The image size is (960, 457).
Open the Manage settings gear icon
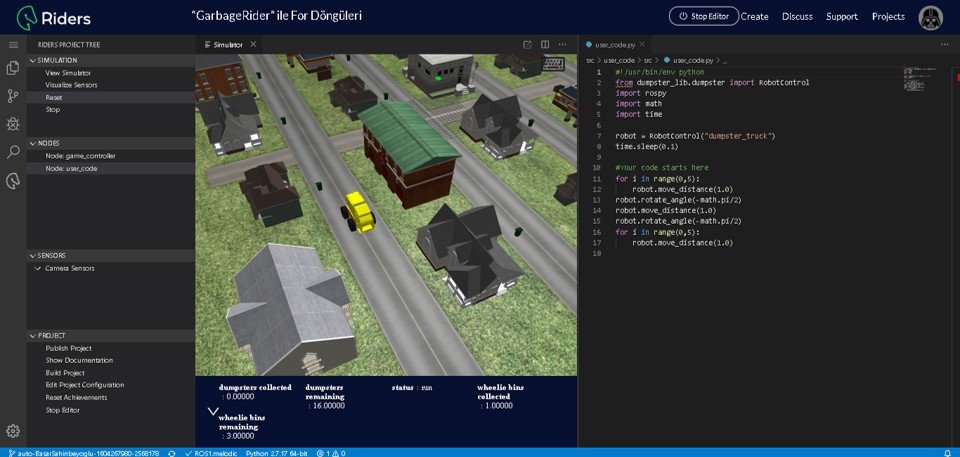click(x=13, y=431)
